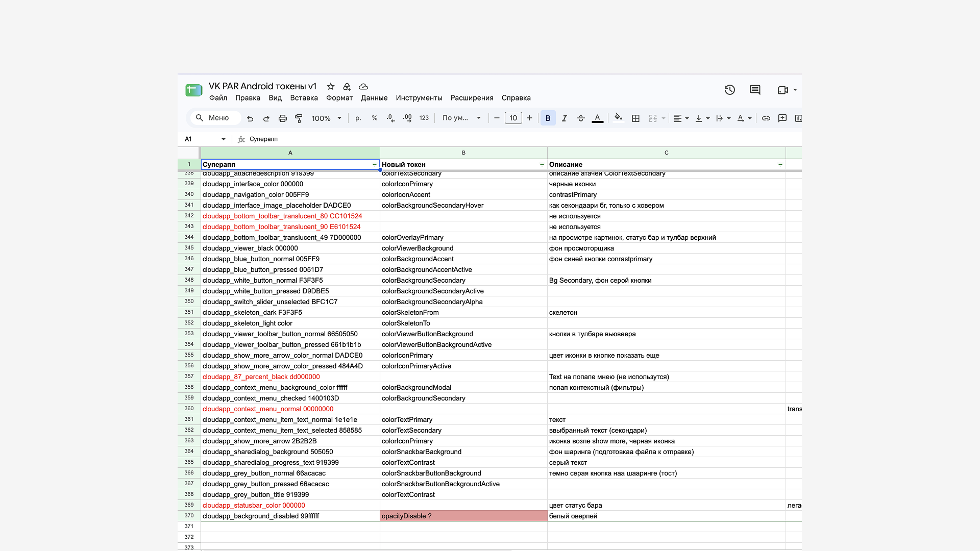Apply percent format to cell
This screenshot has height=551, width=980.
point(375,118)
